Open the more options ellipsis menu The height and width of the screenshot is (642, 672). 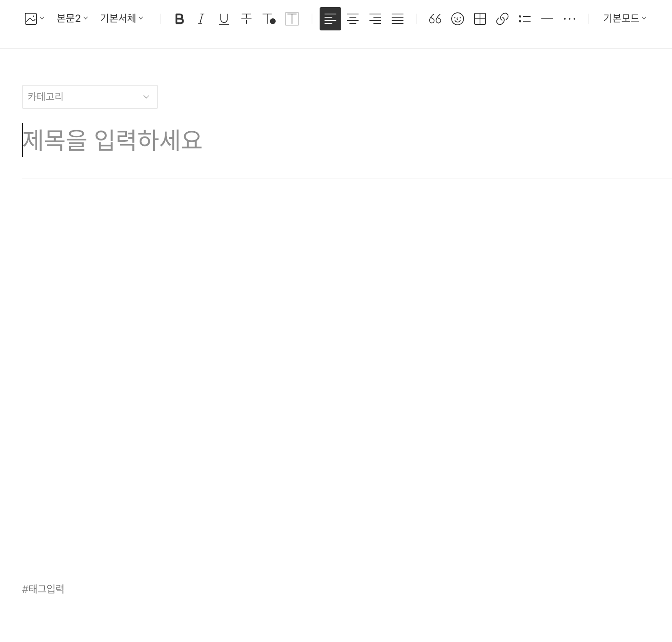coord(570,19)
